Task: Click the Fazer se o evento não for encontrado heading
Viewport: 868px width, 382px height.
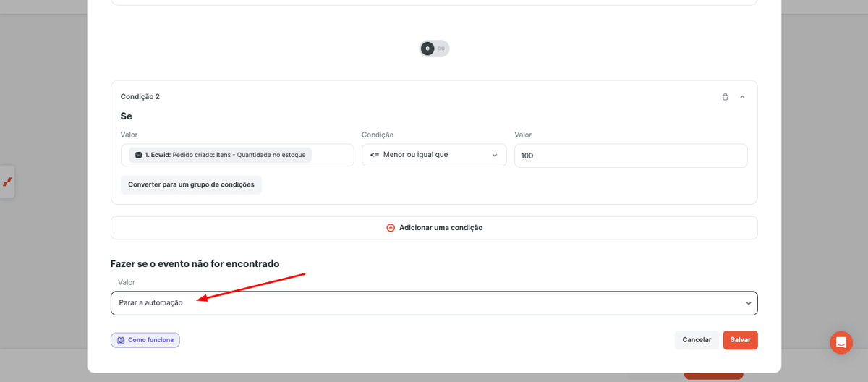Action: pyautogui.click(x=195, y=263)
